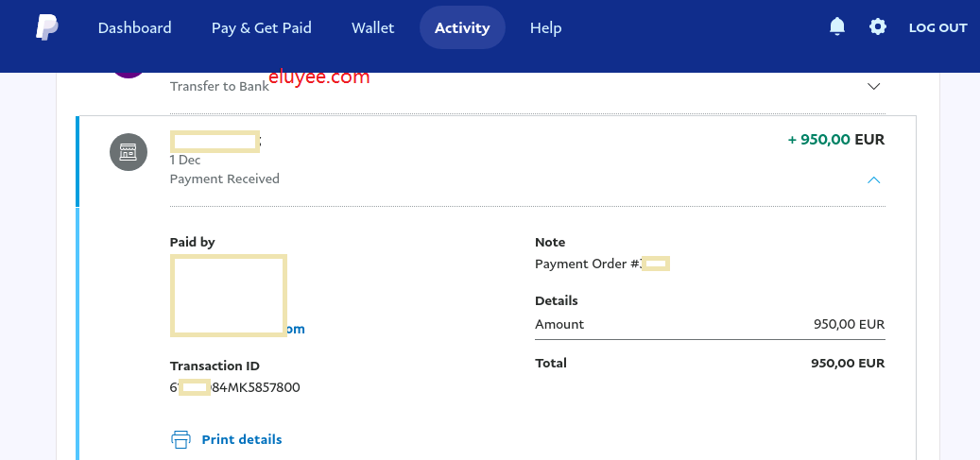Open the Help page
The image size is (980, 460).
pos(545,27)
